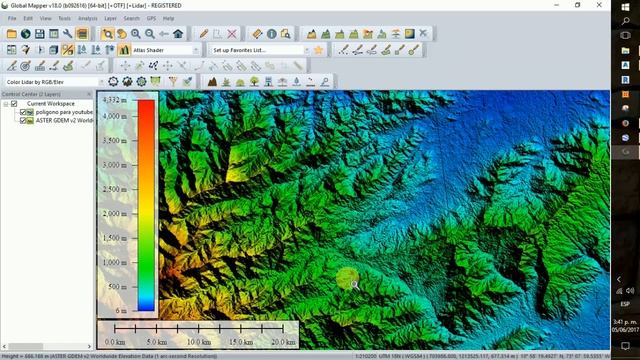Screen dimensions: 640x360
Task: Click the Control Center scrollbar left arrow
Action: point(4,346)
